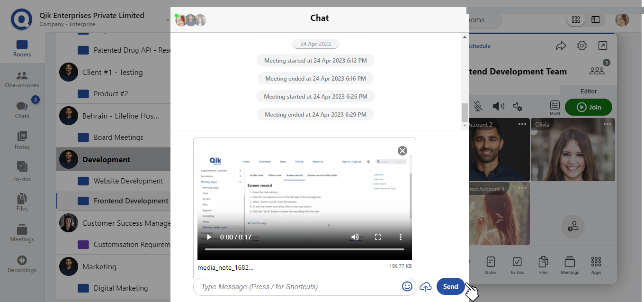Open Olivia's video tile options menu
Viewport: 644px width, 302px height.
click(608, 124)
